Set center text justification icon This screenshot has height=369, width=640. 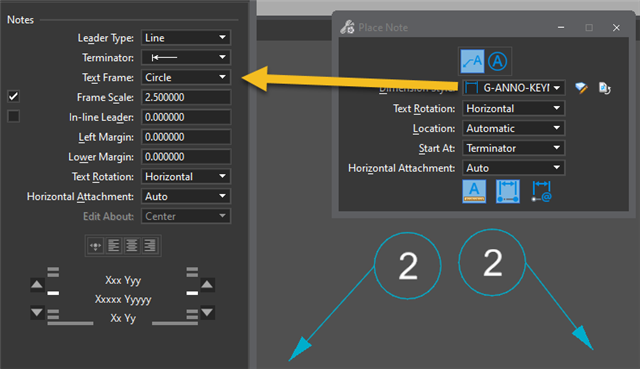(x=131, y=246)
